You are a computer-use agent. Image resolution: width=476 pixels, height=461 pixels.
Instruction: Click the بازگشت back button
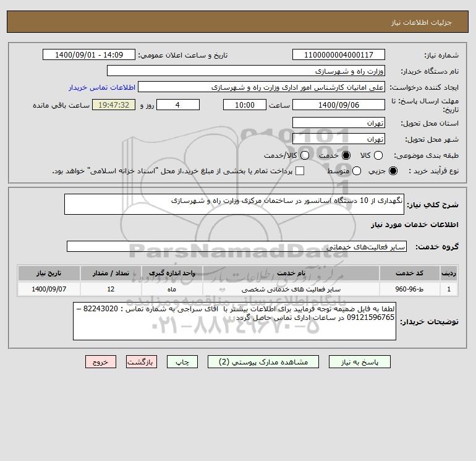coord(142,362)
